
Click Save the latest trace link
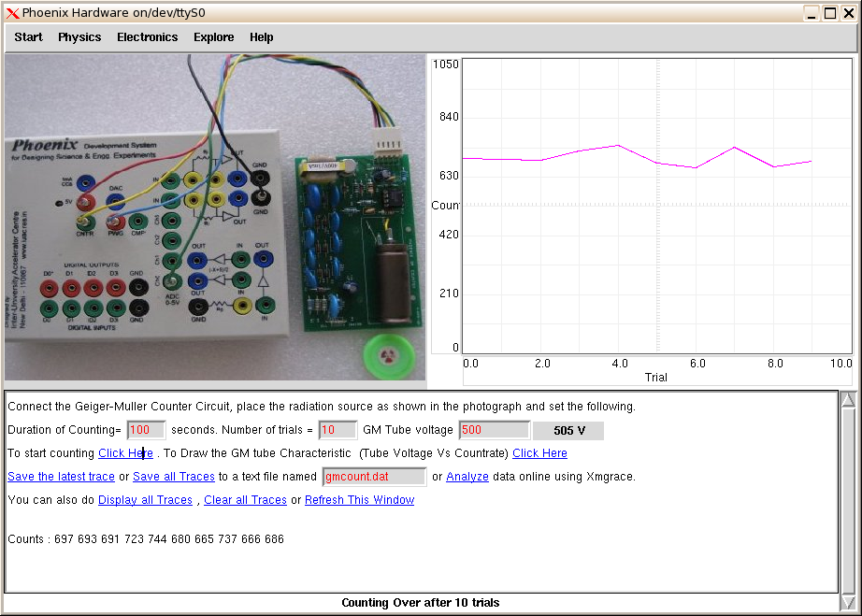coord(61,477)
